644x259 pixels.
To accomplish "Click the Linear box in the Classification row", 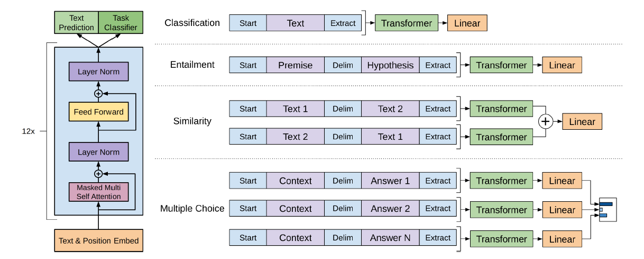I will click(467, 23).
